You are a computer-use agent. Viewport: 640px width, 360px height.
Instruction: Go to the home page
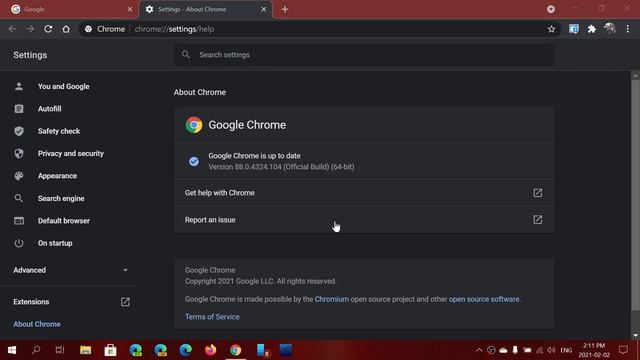pos(66,29)
